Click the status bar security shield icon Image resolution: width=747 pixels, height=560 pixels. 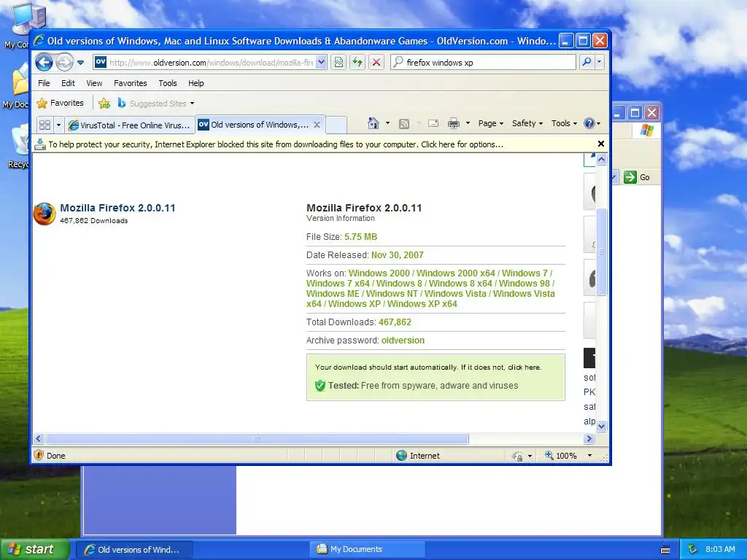click(x=39, y=455)
